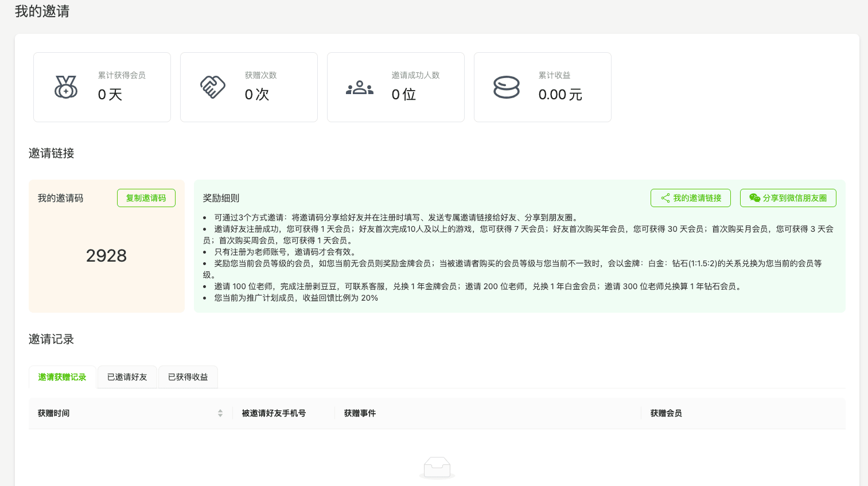This screenshot has height=486, width=868.
Task: Share via 分享到微信朋友圈 button
Action: tap(788, 198)
